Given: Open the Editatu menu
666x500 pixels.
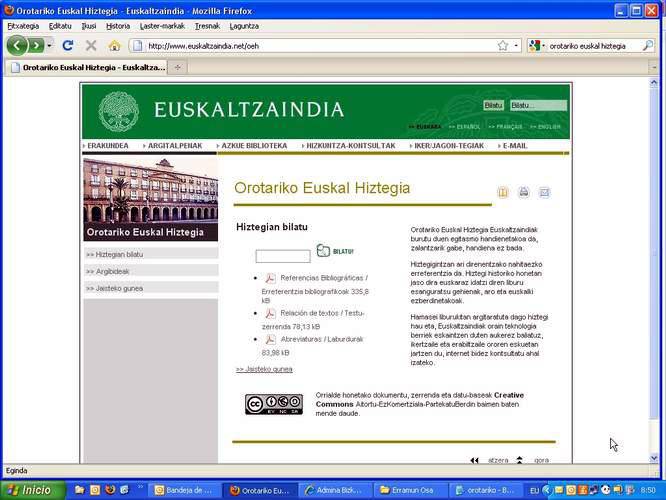Looking at the screenshot, I should 60,26.
